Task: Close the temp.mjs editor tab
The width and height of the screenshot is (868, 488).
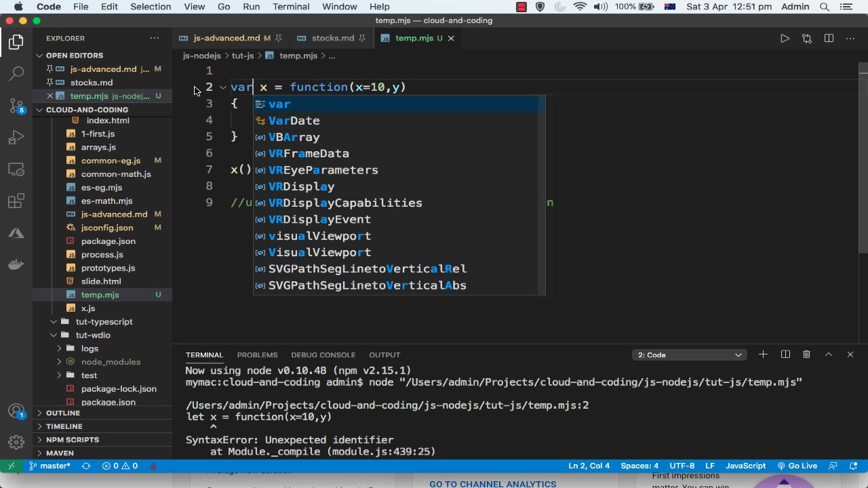Action: pos(451,38)
